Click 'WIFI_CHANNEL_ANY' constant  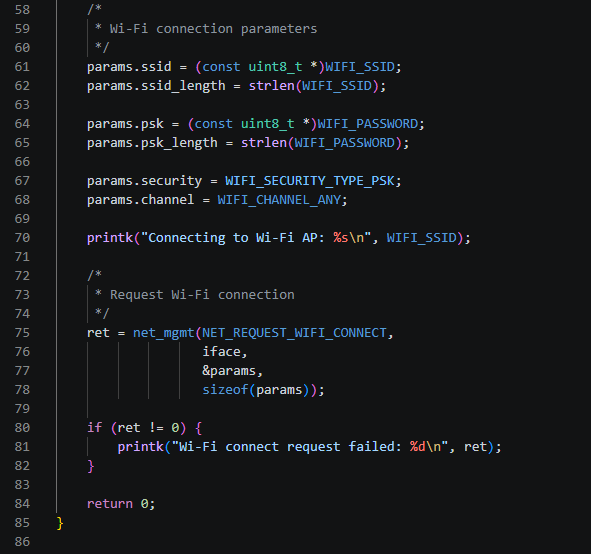point(279,200)
